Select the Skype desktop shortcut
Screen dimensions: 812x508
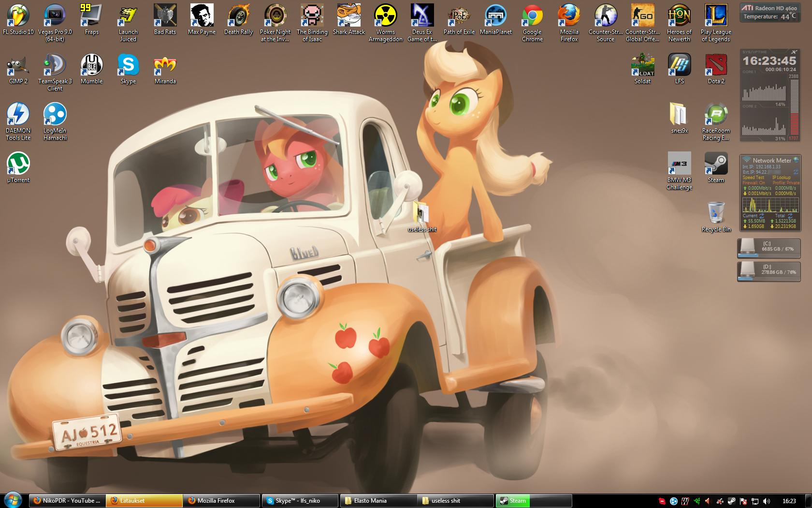[x=128, y=69]
